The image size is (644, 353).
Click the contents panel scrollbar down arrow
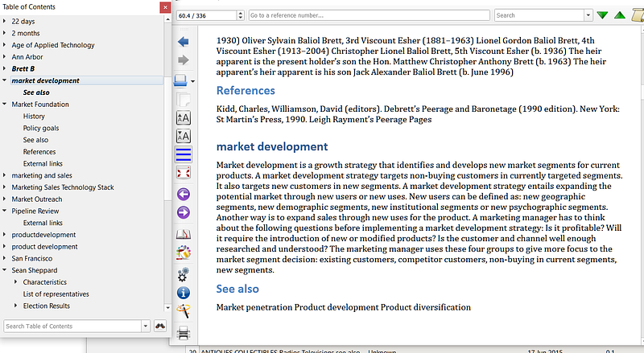pyautogui.click(x=167, y=307)
